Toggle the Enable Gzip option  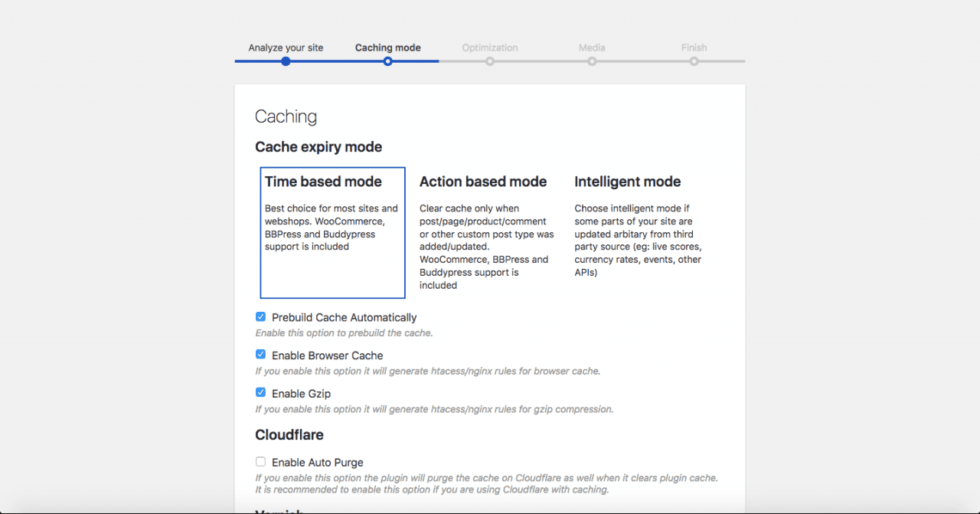(260, 391)
